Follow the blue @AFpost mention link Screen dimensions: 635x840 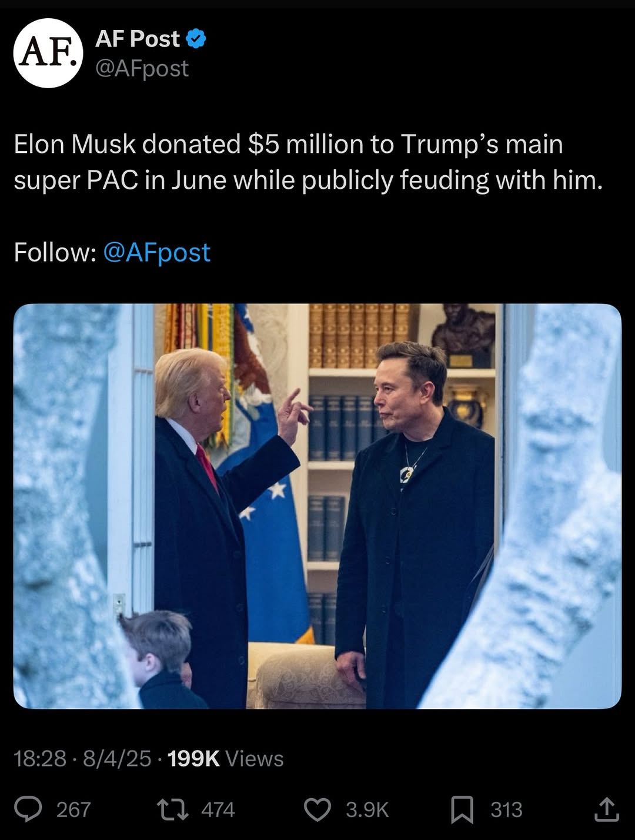coord(156,252)
